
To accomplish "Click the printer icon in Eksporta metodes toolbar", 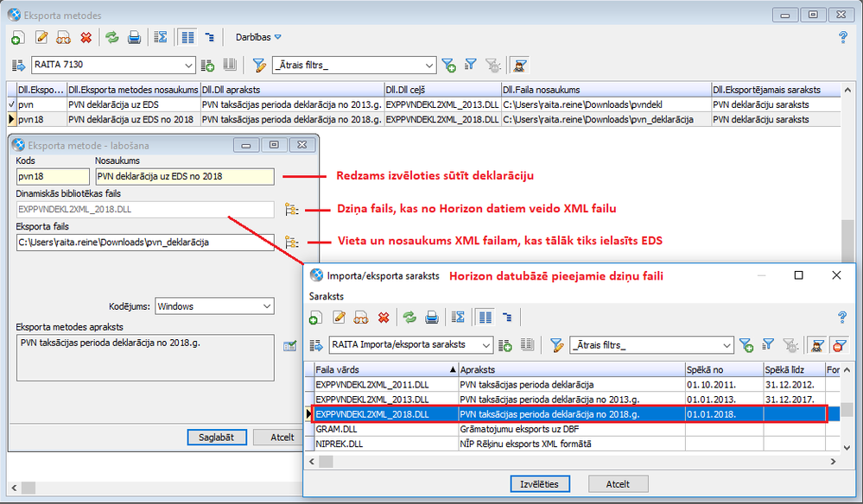I will click(134, 37).
